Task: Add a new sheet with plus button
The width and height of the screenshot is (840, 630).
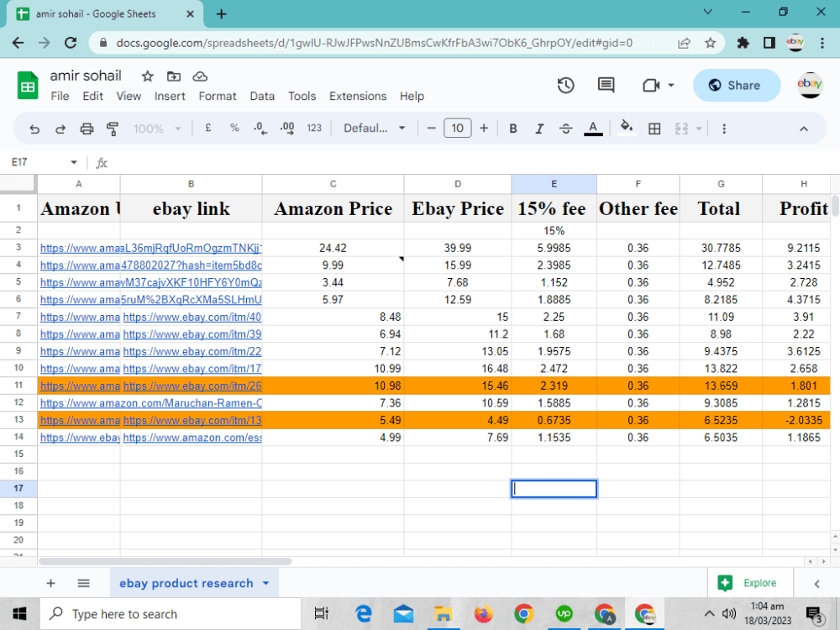Action: coord(51,584)
